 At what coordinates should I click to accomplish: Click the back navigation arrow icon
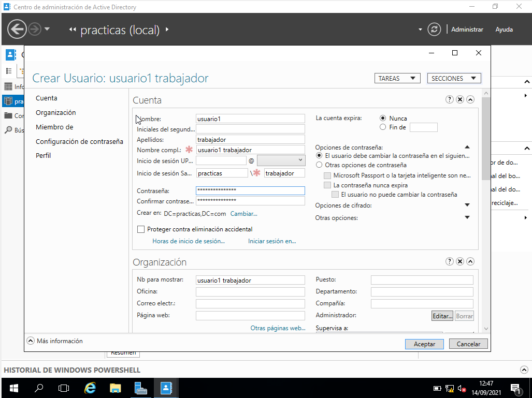[17, 29]
